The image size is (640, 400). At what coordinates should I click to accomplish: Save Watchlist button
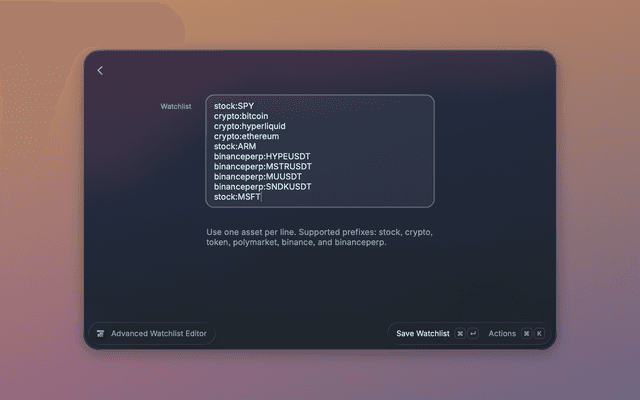(422, 333)
